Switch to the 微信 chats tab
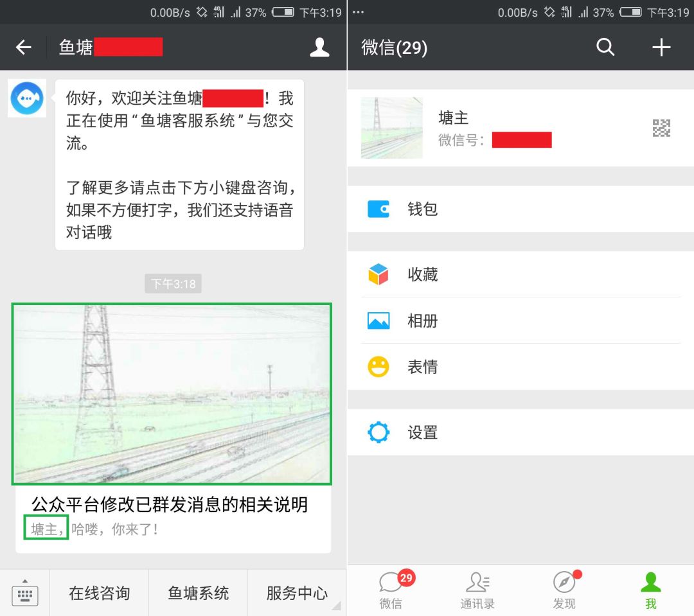694x616 pixels. click(391, 591)
